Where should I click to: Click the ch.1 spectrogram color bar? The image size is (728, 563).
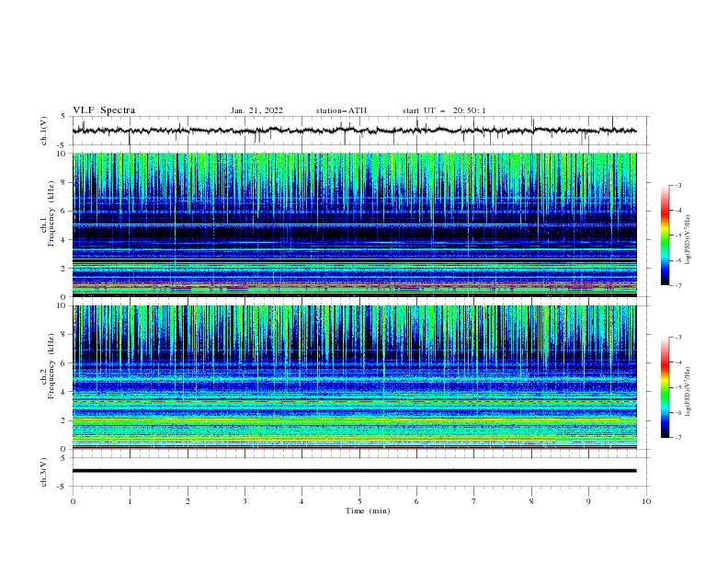point(665,236)
